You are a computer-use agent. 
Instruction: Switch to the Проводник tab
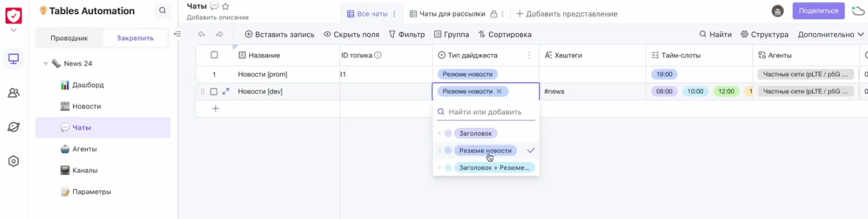69,38
